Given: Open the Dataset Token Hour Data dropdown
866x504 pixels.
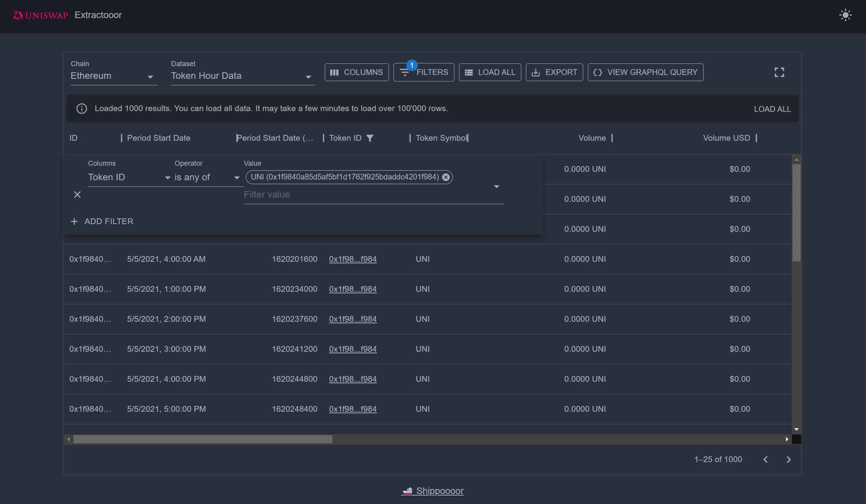Looking at the screenshot, I should coord(243,76).
